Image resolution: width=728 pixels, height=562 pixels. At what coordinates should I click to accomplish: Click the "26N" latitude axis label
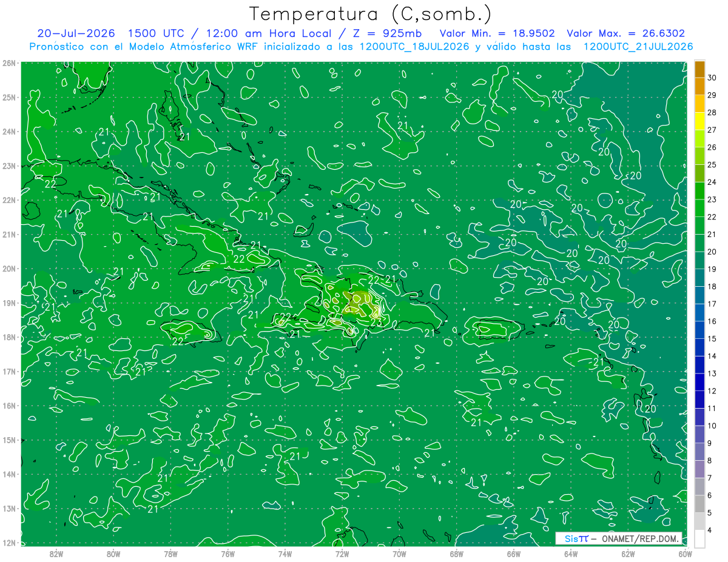point(8,62)
